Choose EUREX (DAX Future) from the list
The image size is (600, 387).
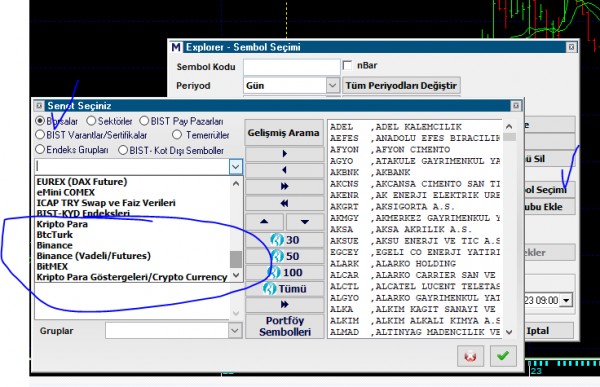coord(82,181)
